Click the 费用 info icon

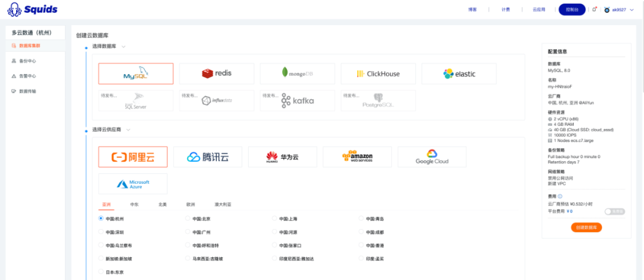click(560, 196)
